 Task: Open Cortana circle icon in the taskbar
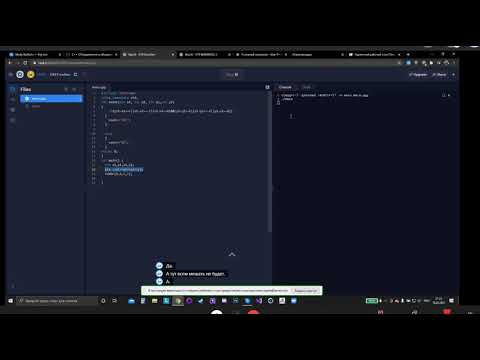103,301
